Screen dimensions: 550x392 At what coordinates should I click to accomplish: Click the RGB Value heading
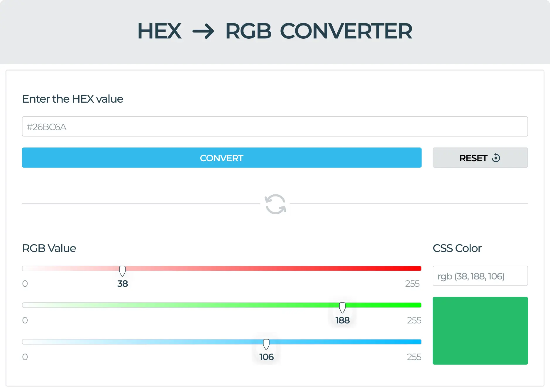49,248
